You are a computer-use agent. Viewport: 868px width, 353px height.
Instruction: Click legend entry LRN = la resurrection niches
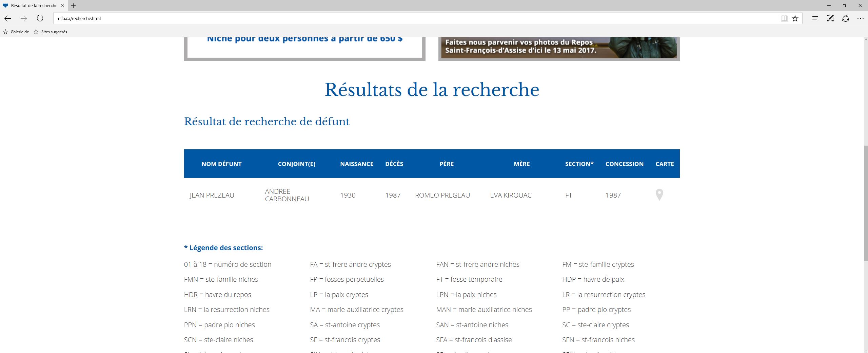[x=227, y=310]
